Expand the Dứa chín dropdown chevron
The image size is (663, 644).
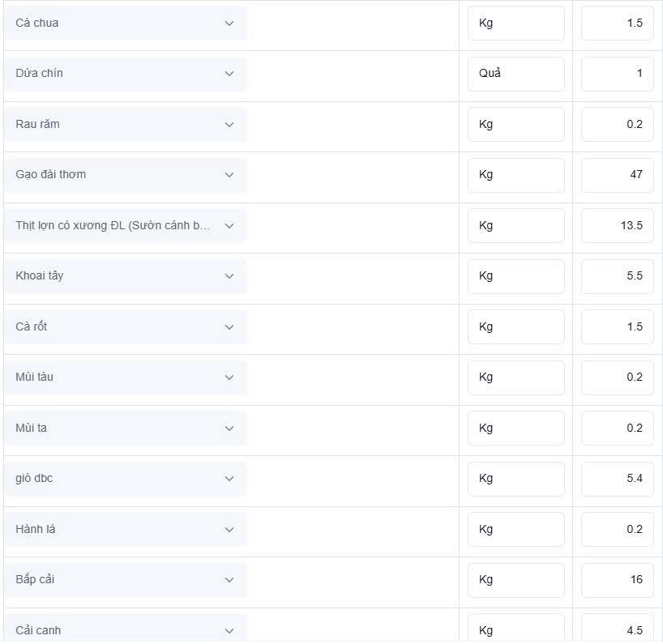pos(229,74)
